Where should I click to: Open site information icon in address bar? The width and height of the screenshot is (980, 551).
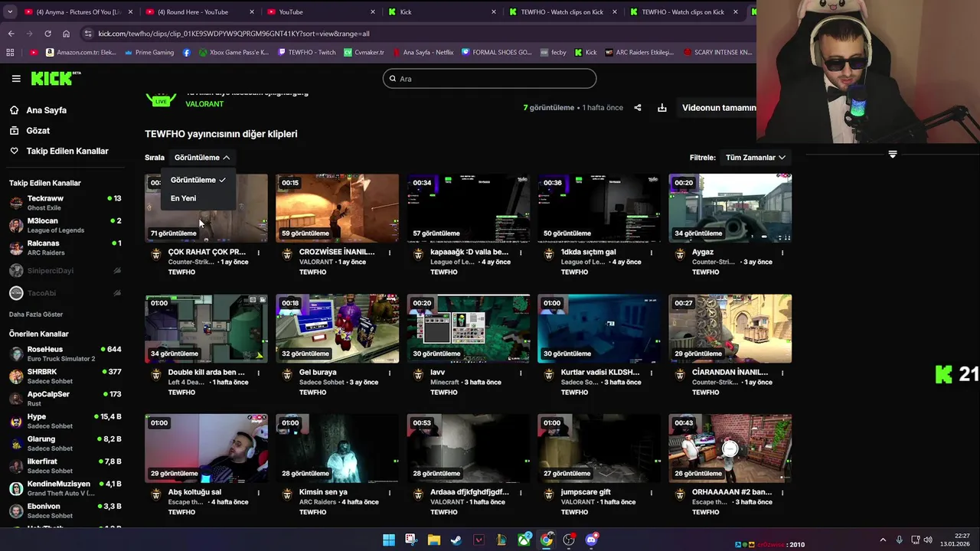click(x=88, y=34)
